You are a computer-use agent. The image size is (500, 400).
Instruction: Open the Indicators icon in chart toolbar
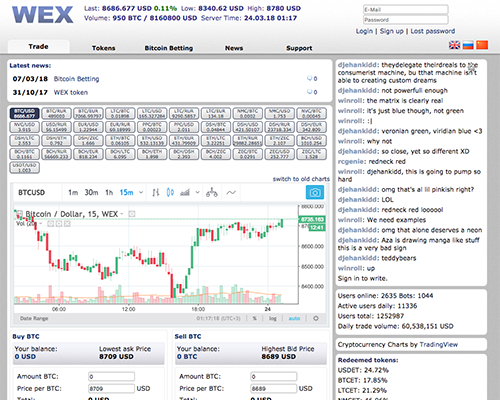231,192
